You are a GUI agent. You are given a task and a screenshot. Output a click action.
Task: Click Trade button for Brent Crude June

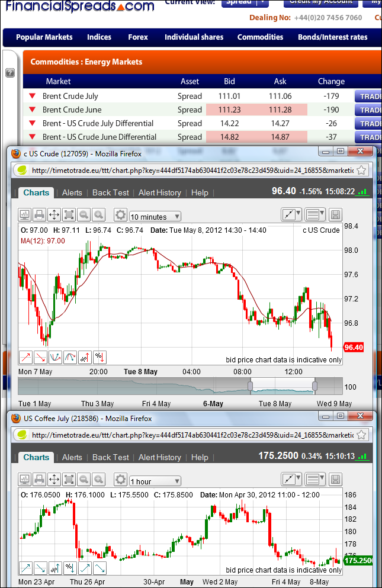[368, 110]
